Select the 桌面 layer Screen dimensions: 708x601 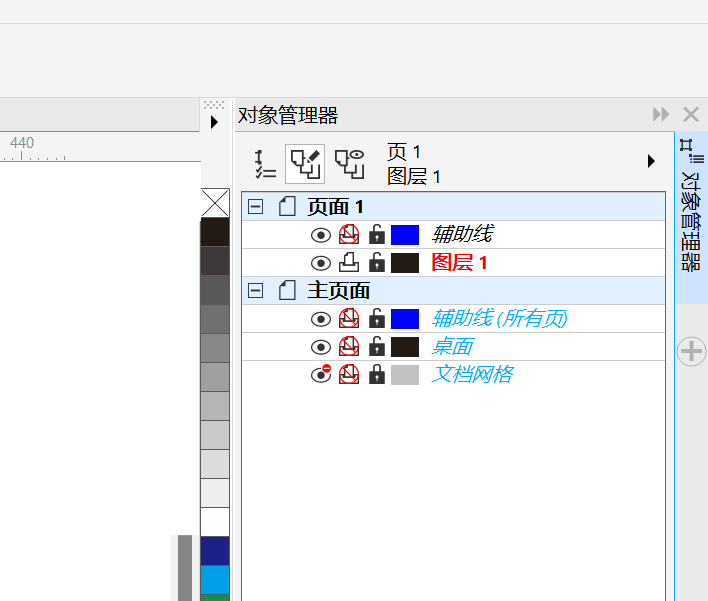coord(452,347)
